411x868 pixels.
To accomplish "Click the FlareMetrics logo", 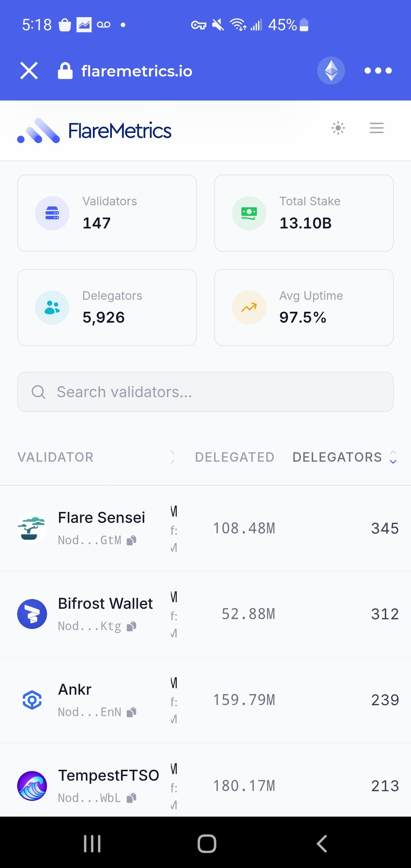I will [94, 131].
